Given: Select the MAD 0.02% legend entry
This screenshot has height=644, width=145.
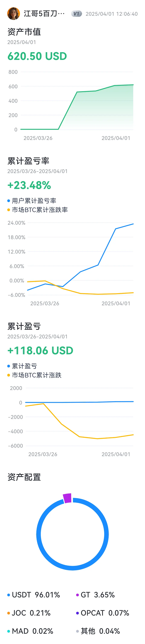Looking at the screenshot, I should point(30,631).
